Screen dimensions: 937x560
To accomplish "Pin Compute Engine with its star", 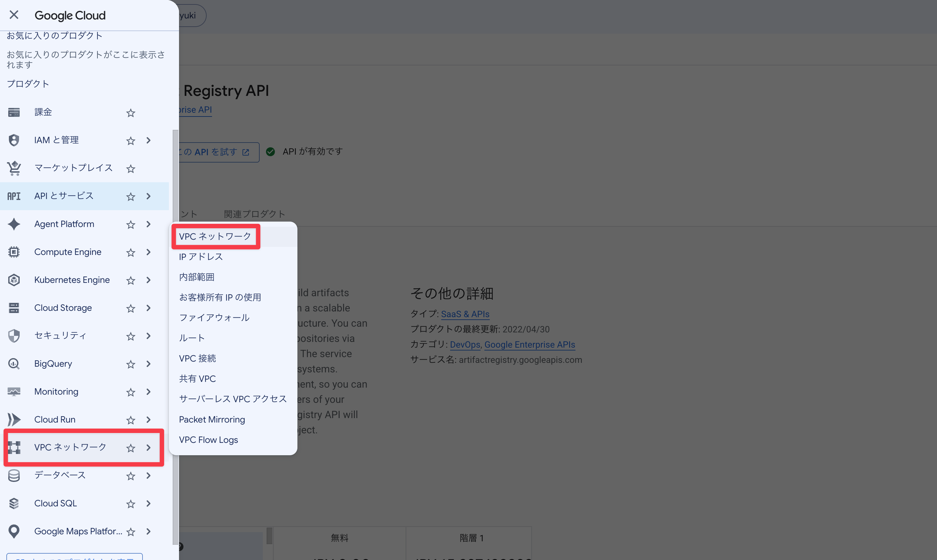I will coord(130,252).
